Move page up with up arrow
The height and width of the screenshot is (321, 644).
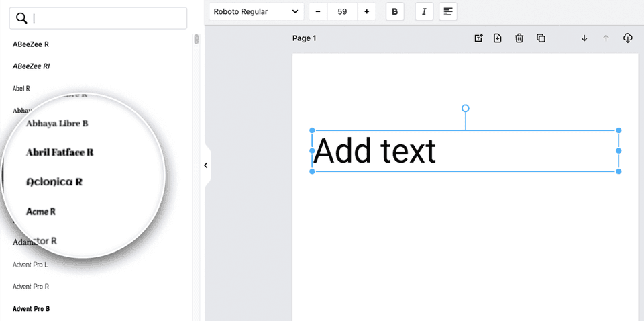[606, 38]
